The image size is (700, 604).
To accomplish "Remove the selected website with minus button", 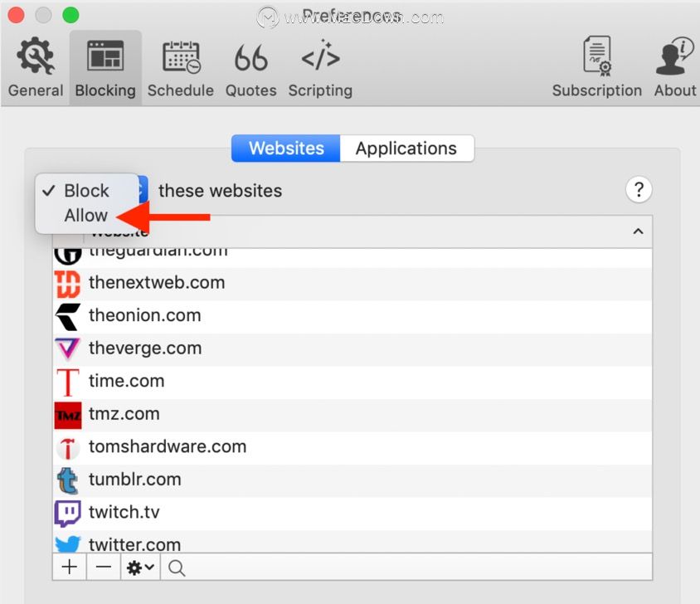I will click(103, 567).
